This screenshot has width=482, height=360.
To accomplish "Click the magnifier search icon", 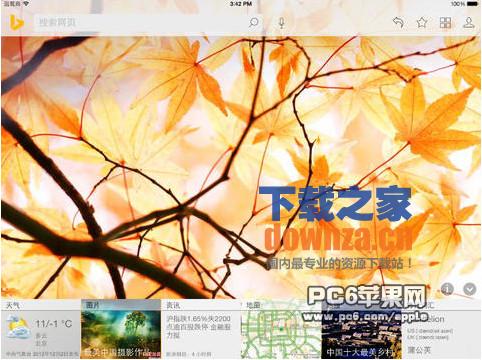I will 254,23.
